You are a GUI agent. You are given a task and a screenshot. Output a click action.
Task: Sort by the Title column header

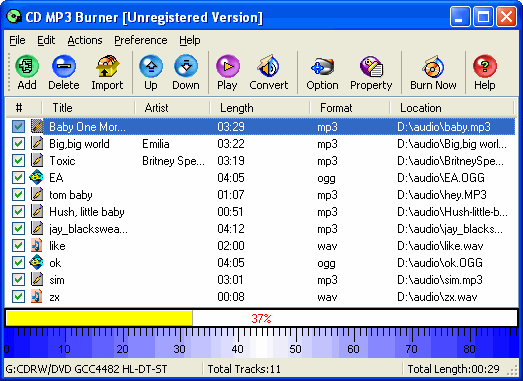point(88,108)
